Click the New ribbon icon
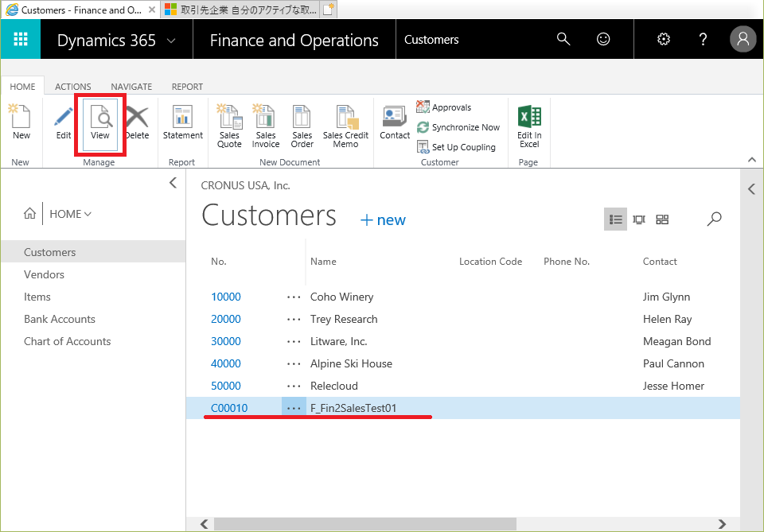Image resolution: width=764 pixels, height=532 pixels. click(x=21, y=122)
